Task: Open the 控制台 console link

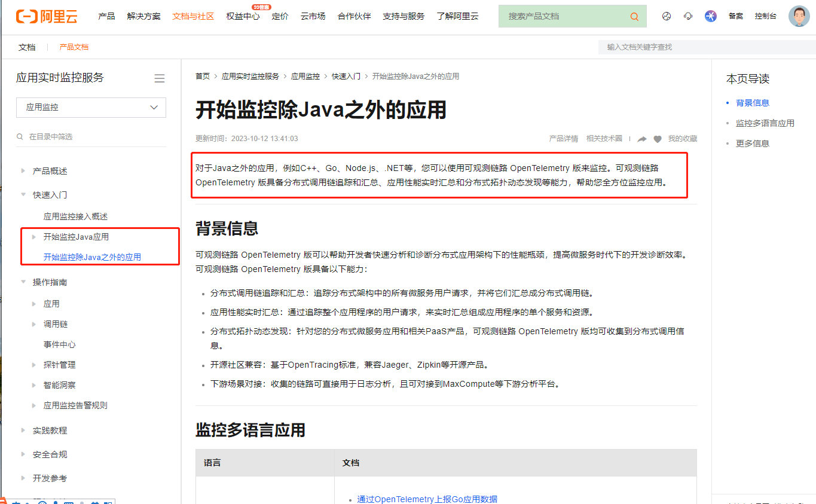Action: 766,16
